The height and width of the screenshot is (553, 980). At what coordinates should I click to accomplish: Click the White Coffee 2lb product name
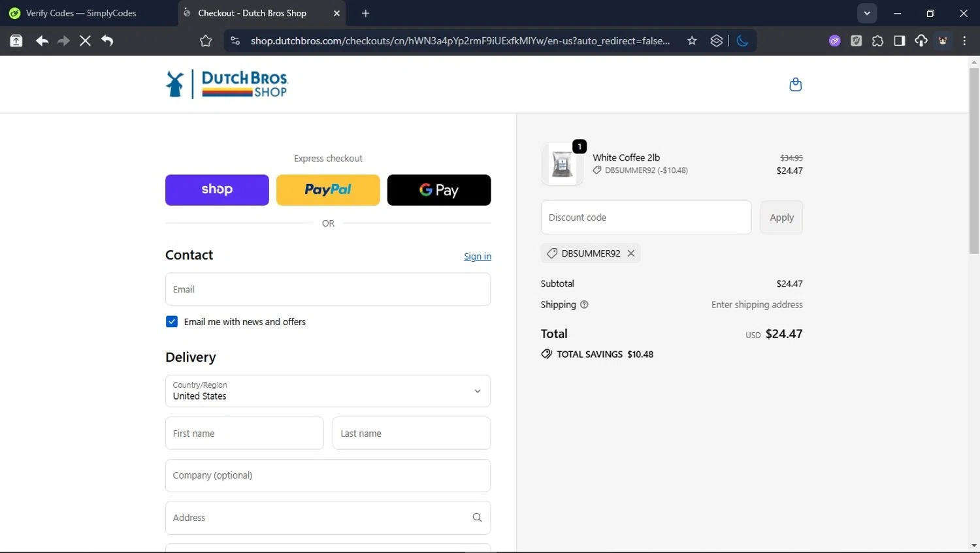626,157
